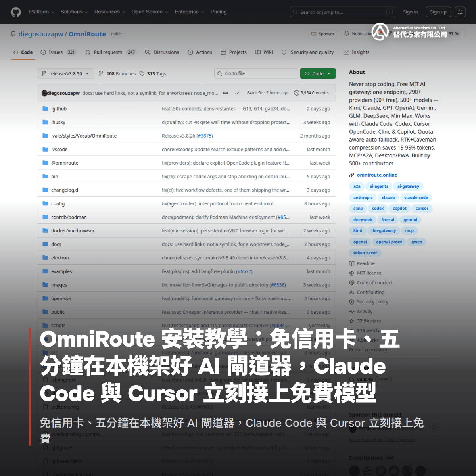Open the Actions tab
The width and height of the screenshot is (476, 476).
[200, 52]
